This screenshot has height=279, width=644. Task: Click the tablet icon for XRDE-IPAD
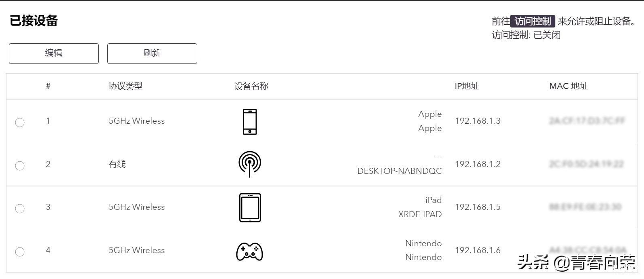pyautogui.click(x=250, y=207)
